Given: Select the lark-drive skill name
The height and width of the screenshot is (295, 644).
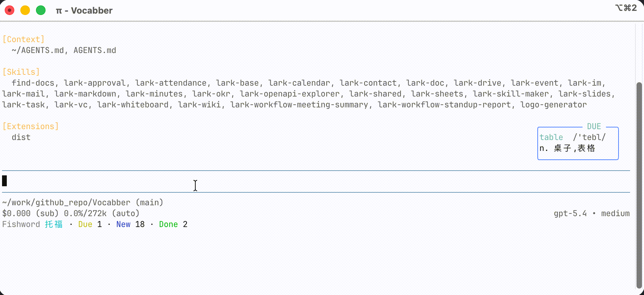Looking at the screenshot, I should coord(478,83).
